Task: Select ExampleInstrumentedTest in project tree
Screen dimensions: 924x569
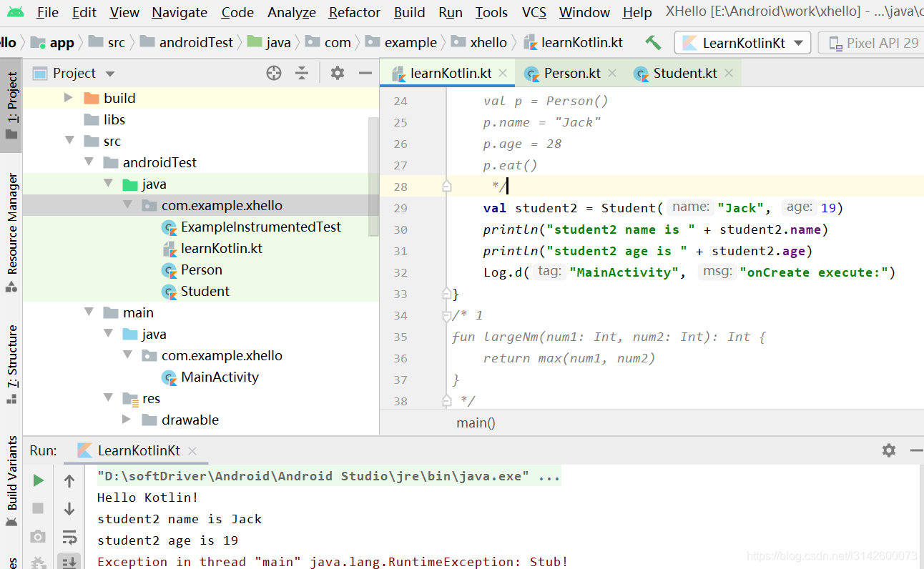Action: point(261,227)
